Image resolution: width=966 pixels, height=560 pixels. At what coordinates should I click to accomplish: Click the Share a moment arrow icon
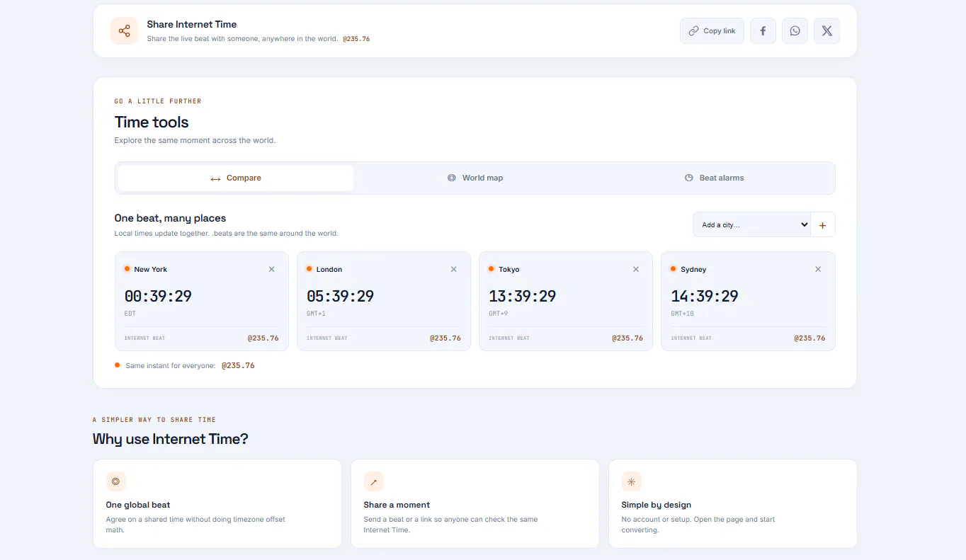[x=373, y=481]
